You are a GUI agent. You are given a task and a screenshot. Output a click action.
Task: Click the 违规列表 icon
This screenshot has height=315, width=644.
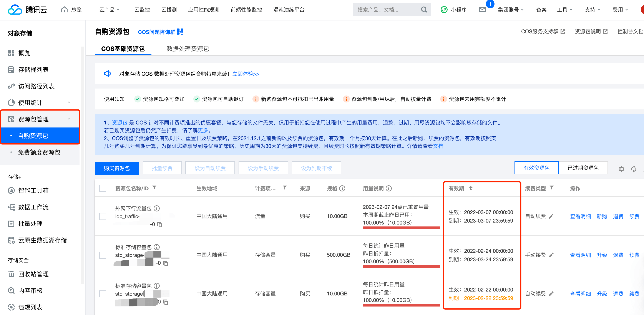(x=11, y=307)
